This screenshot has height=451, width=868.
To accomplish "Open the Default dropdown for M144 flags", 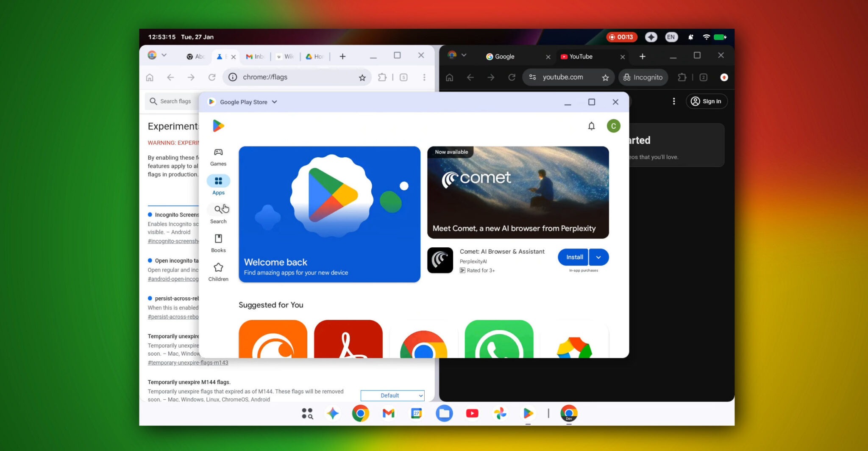I will 392,396.
